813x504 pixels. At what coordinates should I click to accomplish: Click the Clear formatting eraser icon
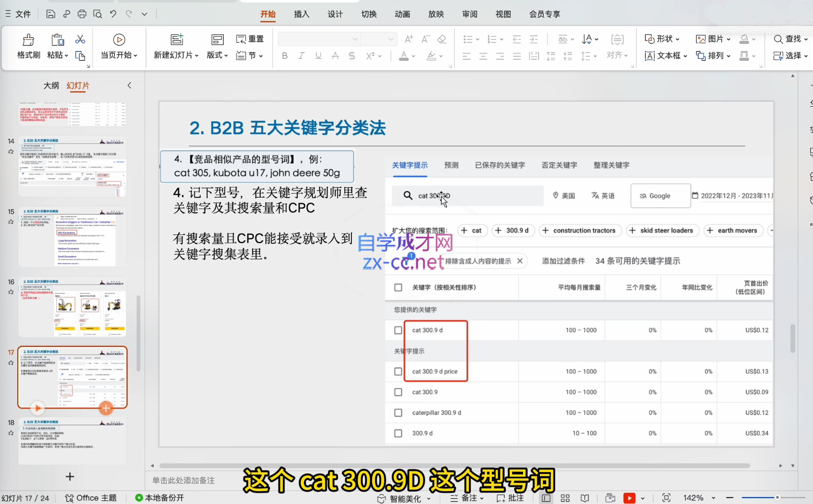point(442,39)
